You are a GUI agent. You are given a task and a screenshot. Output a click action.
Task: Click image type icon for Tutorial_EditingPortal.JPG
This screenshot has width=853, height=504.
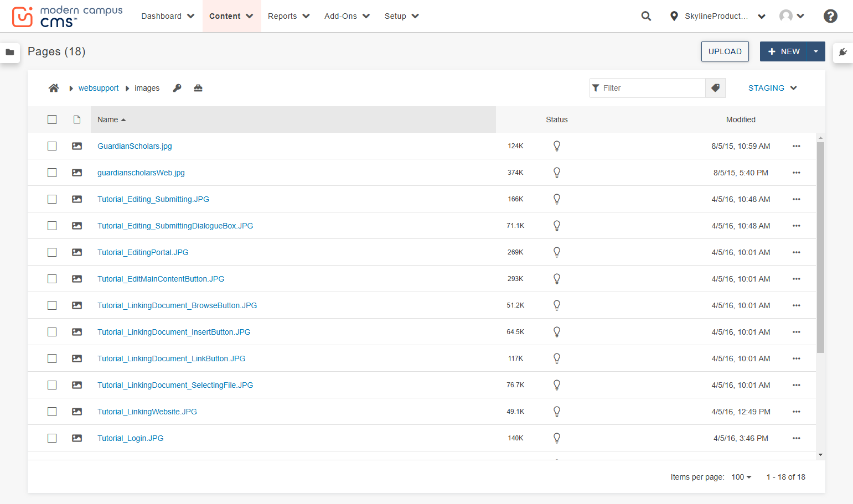coord(77,252)
